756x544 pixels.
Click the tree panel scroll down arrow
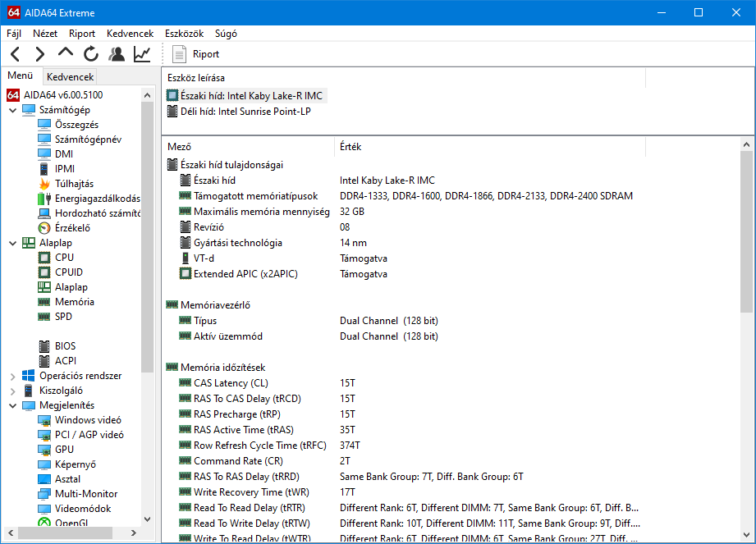click(148, 519)
